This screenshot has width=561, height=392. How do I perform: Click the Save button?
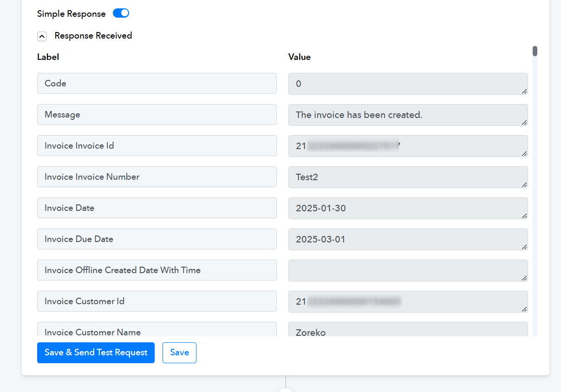[x=179, y=353]
